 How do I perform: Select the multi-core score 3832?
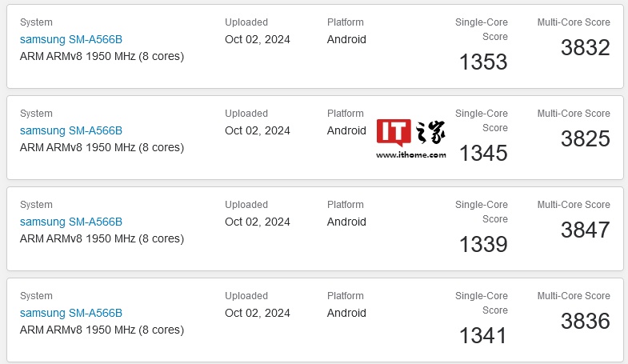pos(585,48)
